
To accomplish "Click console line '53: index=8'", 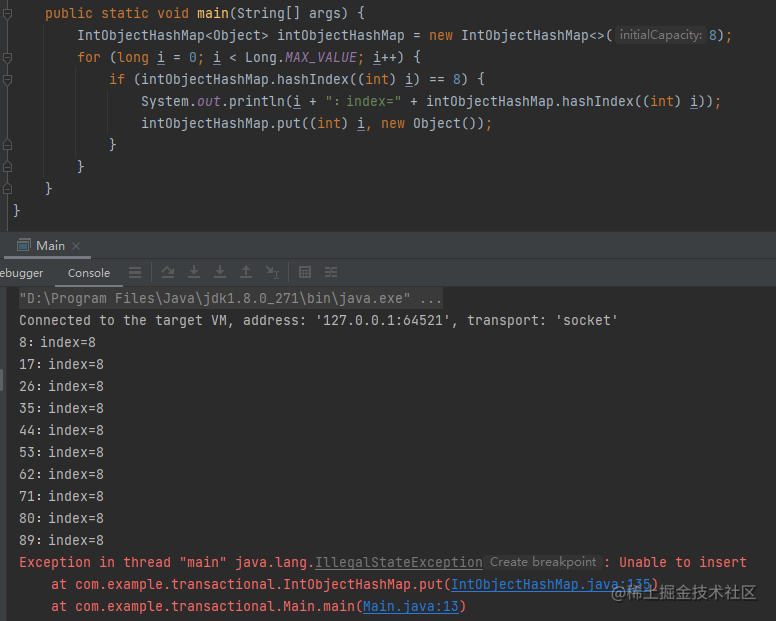I will tap(61, 453).
